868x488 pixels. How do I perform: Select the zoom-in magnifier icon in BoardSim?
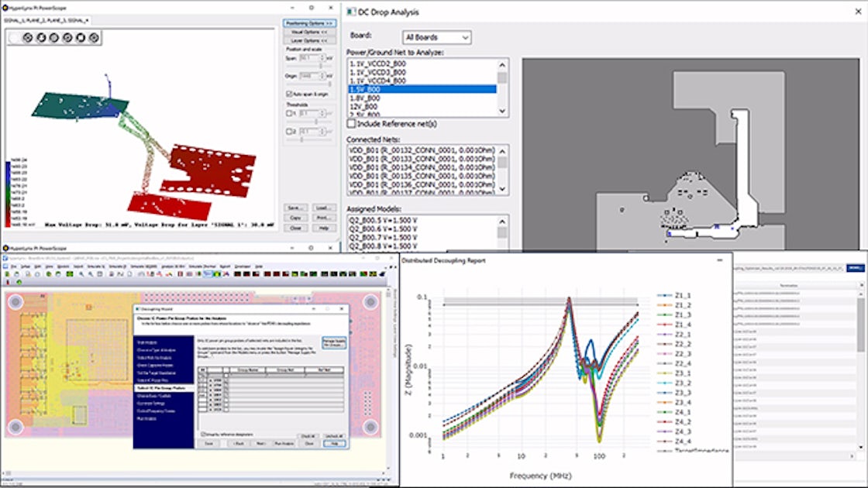pyautogui.click(x=80, y=273)
